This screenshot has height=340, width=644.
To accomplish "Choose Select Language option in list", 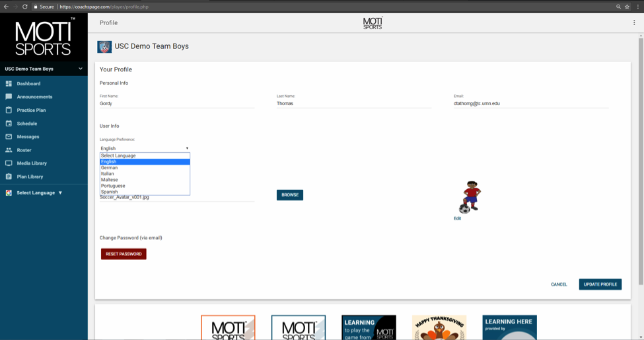I will 145,156.
